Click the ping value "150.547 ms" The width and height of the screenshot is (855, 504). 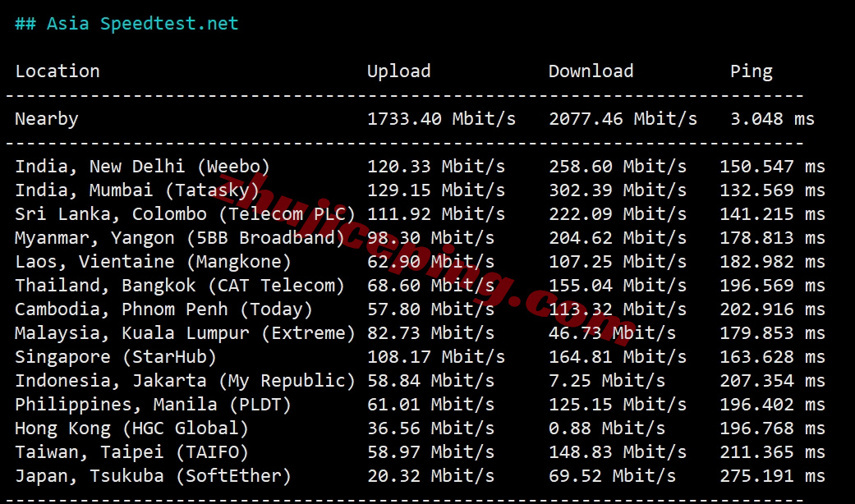point(773,166)
